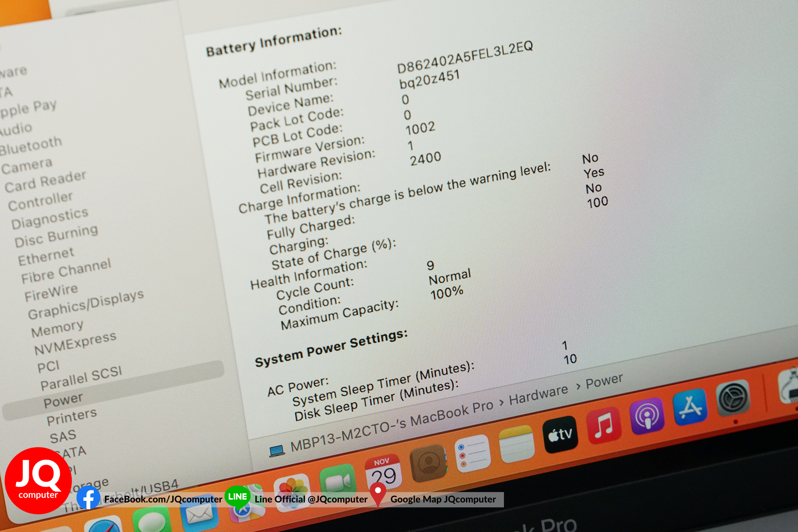Launch FaceTime from the Dock
Viewport: 798px width, 532px height.
[x=338, y=482]
